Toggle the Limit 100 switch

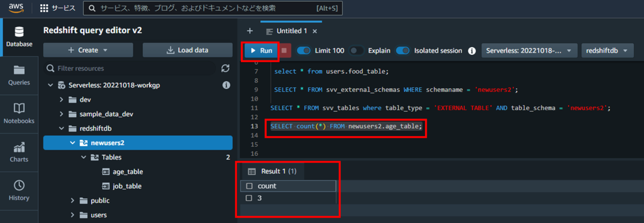[x=304, y=51]
